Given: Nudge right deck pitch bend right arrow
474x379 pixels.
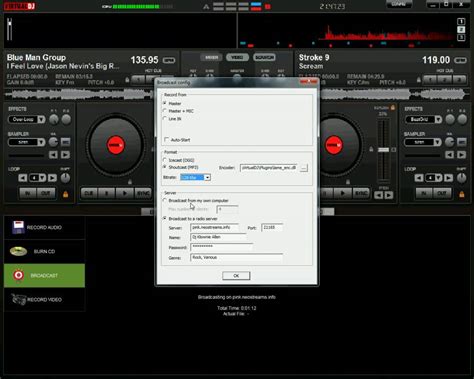Looking at the screenshot, I should [x=389, y=195].
